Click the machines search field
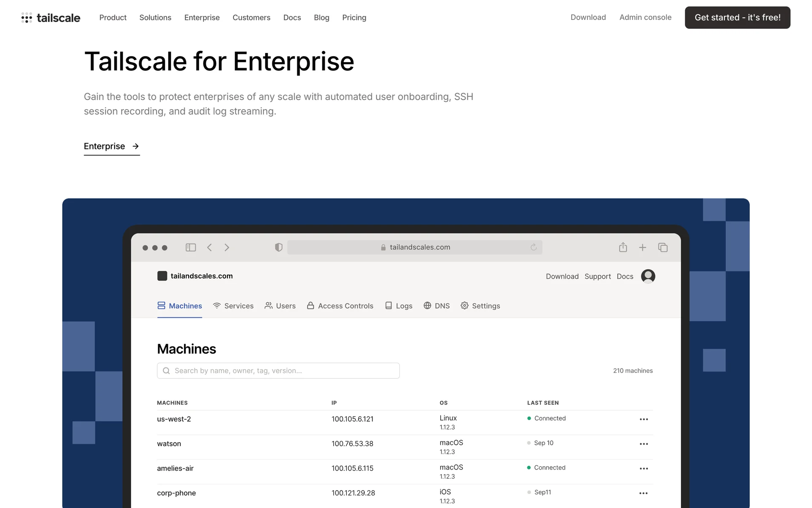 (x=278, y=370)
